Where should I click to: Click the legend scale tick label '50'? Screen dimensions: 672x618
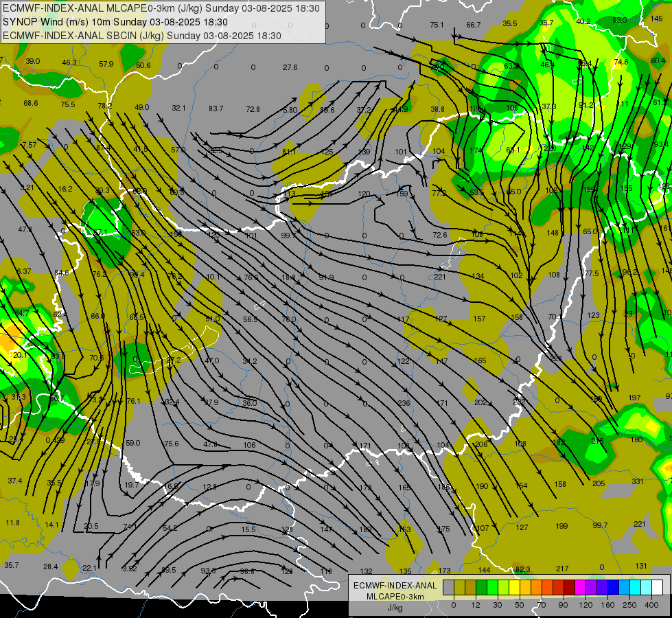(x=520, y=605)
